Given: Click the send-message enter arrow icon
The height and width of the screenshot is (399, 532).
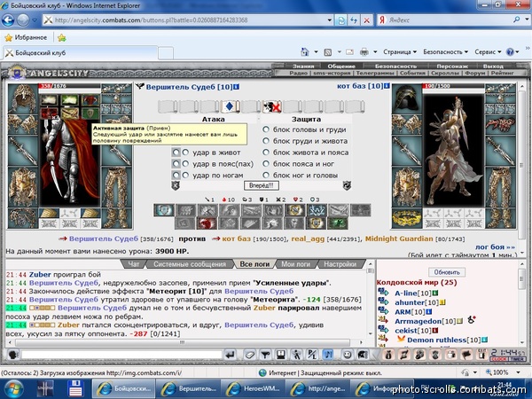Looking at the screenshot, I should [x=230, y=355].
